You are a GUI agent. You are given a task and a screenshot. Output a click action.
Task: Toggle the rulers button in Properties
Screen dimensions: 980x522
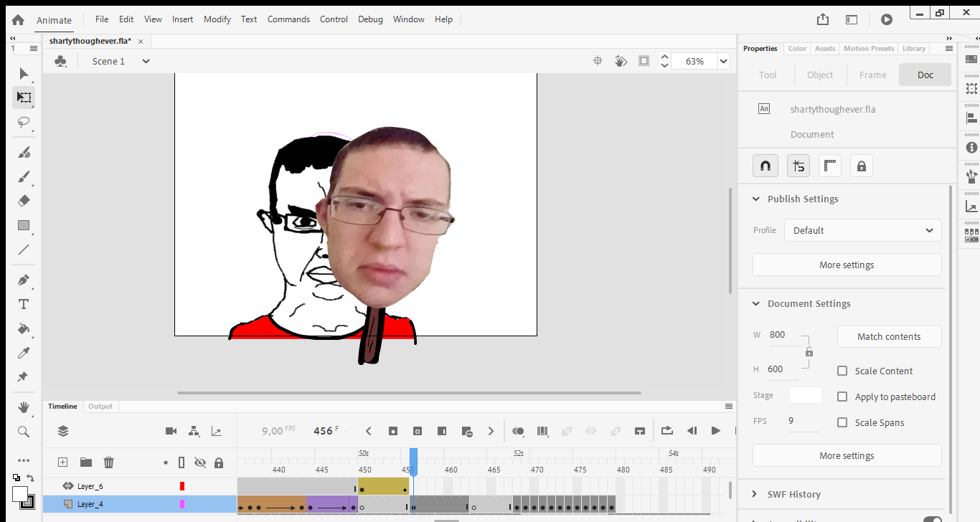pyautogui.click(x=831, y=166)
